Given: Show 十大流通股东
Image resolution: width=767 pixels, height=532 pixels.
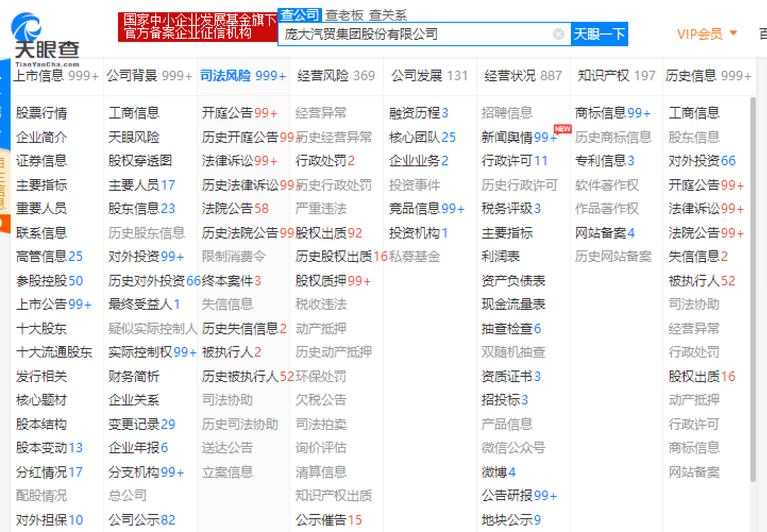Looking at the screenshot, I should point(54,352).
